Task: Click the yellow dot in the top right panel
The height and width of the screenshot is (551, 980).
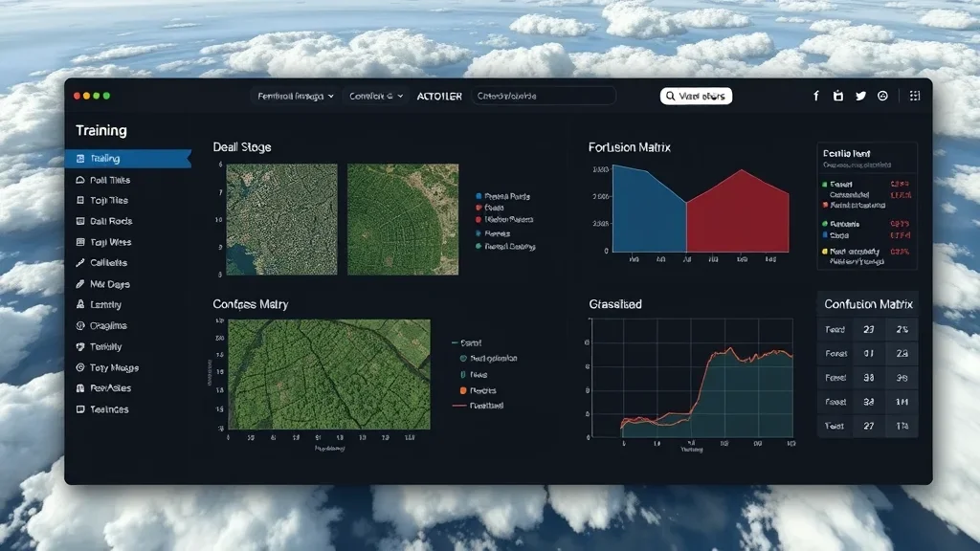Action: coord(824,252)
